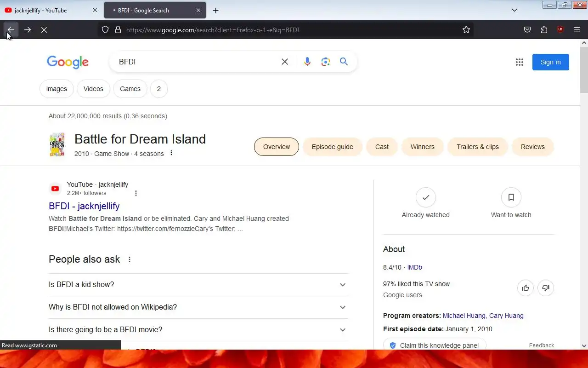Open the Extensions puzzle icon
Viewport: 588px width, 368px height.
pos(544,30)
